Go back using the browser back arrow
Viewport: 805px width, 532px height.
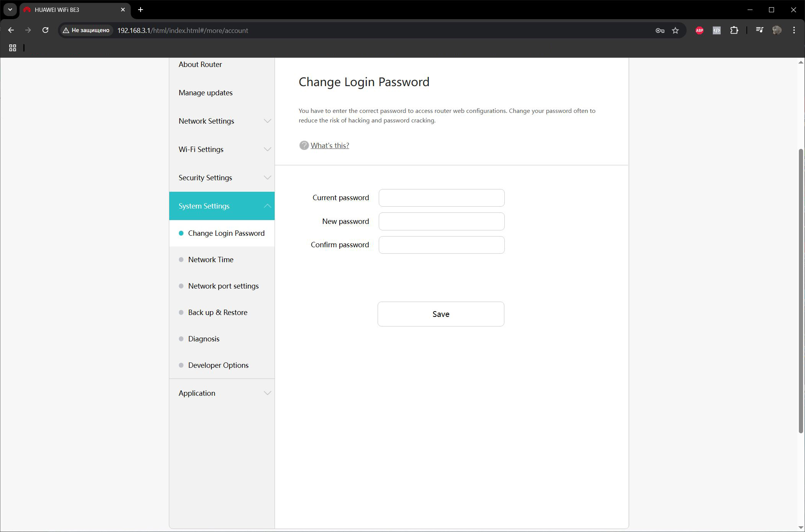click(11, 30)
